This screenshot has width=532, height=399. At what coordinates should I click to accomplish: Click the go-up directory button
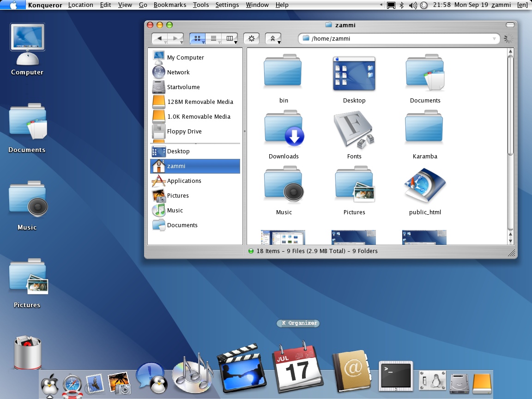pyautogui.click(x=273, y=39)
